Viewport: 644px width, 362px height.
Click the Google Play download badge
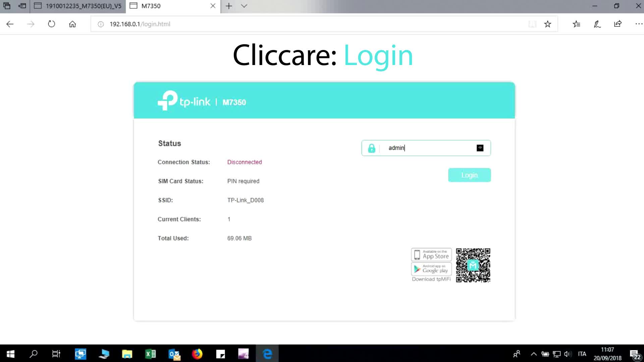pos(431,269)
